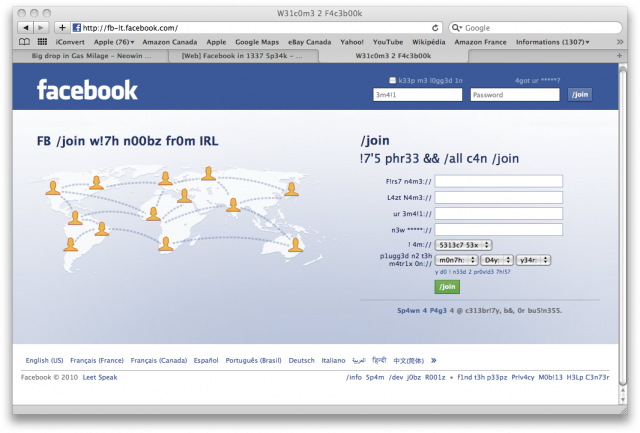The width and height of the screenshot is (640, 433).
Task: Select Italiano language
Action: pyautogui.click(x=333, y=360)
